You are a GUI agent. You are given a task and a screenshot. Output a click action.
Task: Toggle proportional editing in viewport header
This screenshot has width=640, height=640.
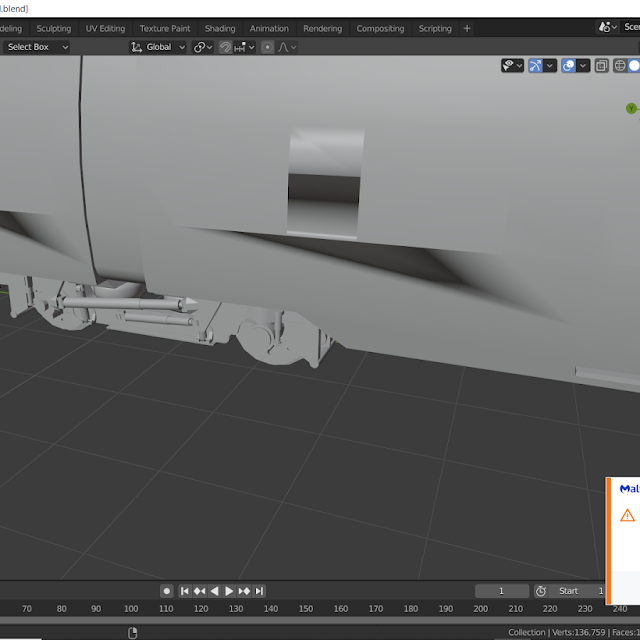pyautogui.click(x=267, y=47)
